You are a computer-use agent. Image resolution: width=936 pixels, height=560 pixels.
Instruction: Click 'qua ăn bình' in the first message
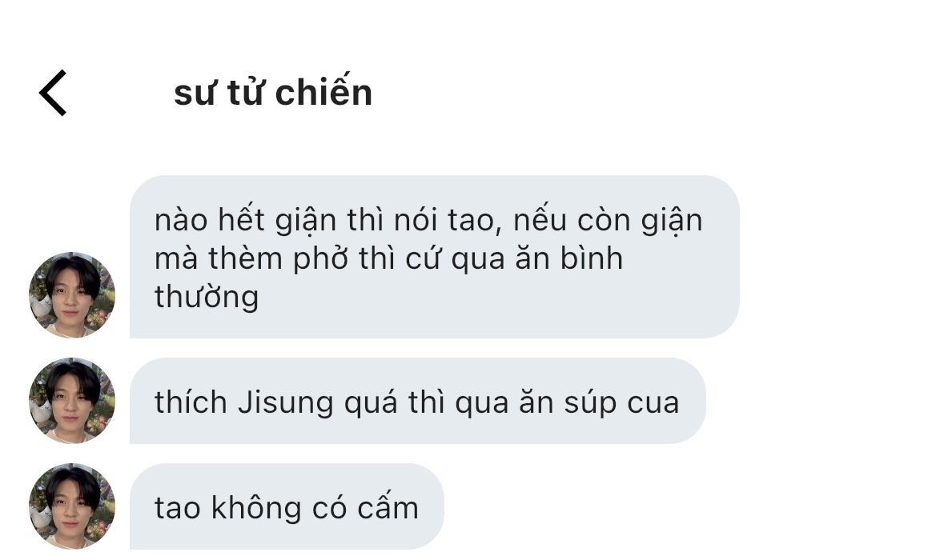pos(537,259)
